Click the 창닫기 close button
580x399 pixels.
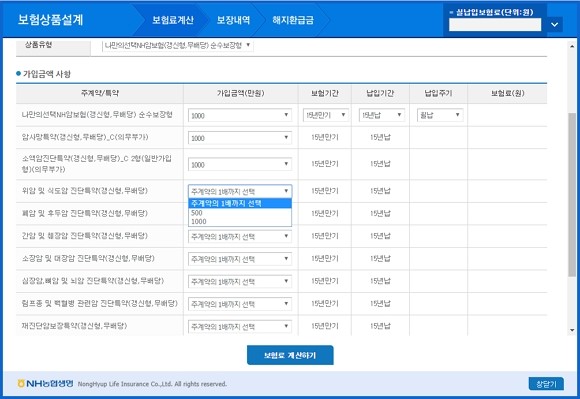[x=546, y=384]
